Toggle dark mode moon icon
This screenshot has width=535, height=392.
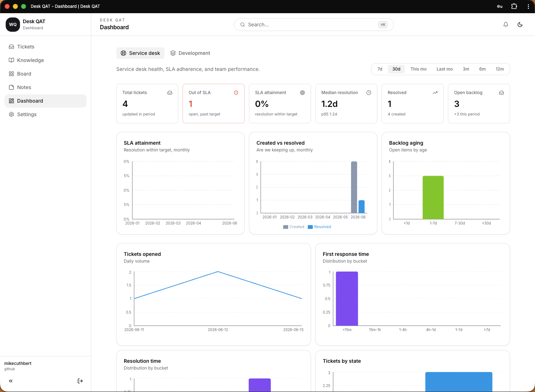point(520,25)
